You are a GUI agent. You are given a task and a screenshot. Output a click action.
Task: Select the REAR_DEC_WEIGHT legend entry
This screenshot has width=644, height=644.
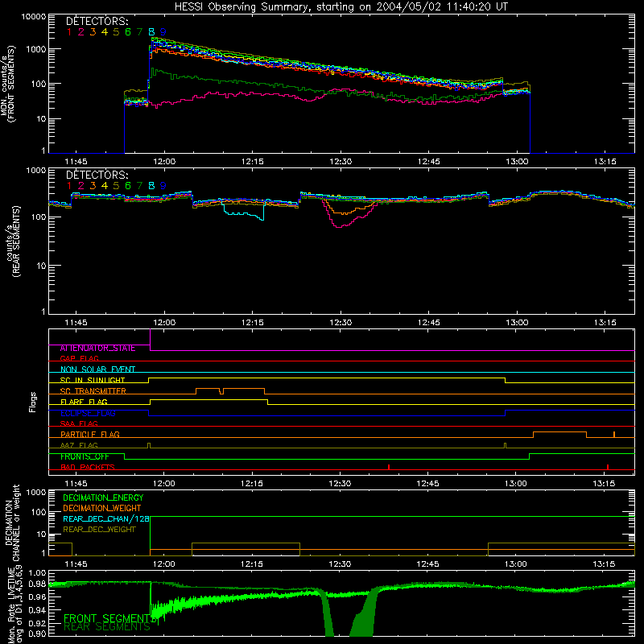tap(99, 530)
